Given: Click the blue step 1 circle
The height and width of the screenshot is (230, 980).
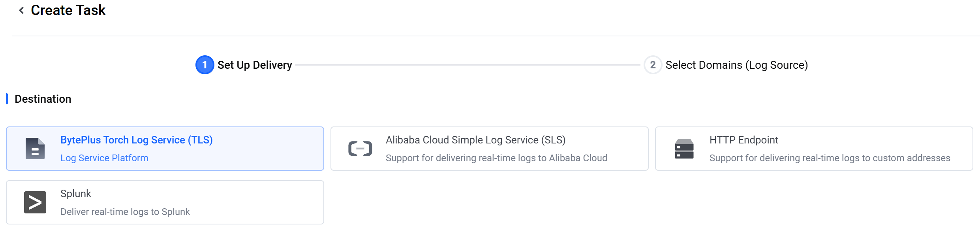Looking at the screenshot, I should click(x=205, y=65).
